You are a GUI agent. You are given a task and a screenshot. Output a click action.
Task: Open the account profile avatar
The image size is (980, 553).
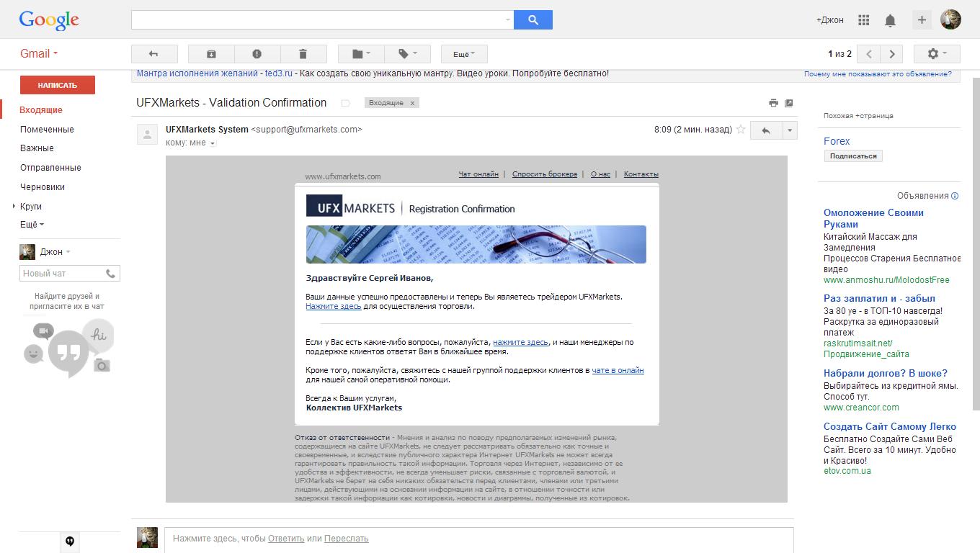point(950,19)
